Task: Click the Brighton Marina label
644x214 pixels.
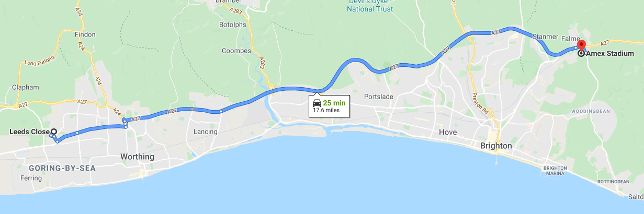Action: pyautogui.click(x=555, y=171)
